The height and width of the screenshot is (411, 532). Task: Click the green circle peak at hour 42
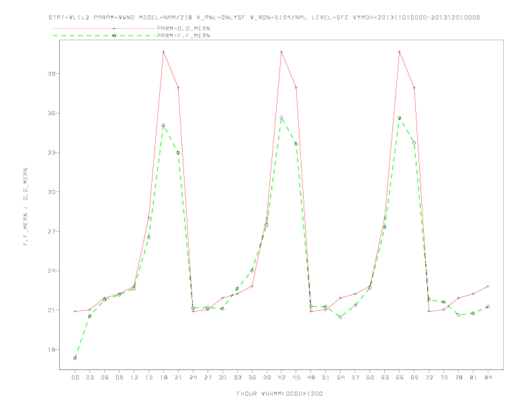[281, 118]
